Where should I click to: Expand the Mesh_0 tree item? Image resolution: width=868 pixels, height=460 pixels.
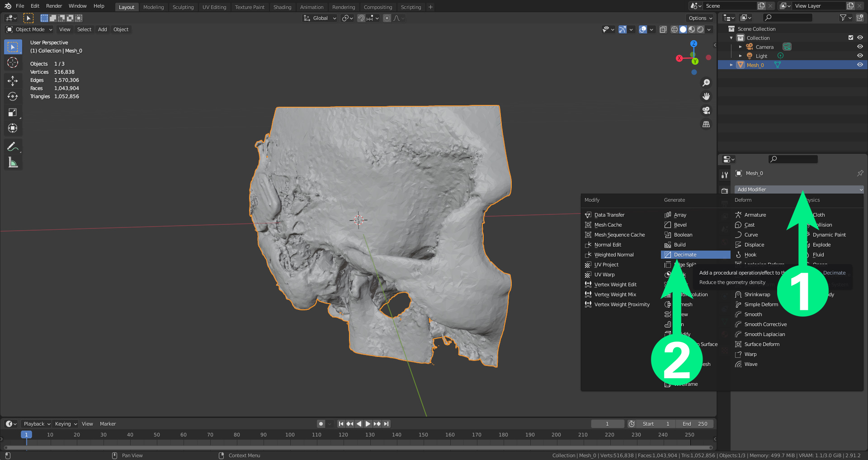[731, 65]
